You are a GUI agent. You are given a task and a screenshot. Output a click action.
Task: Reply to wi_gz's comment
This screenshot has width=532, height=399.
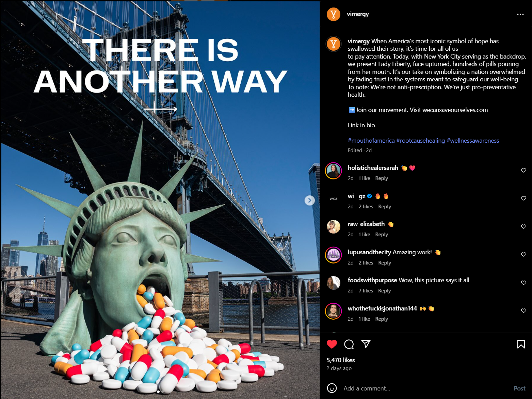pos(385,207)
